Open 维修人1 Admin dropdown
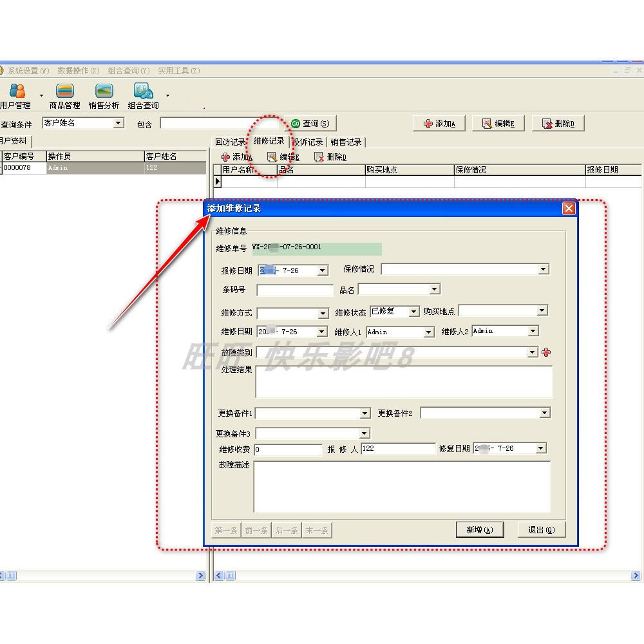The width and height of the screenshot is (644, 644). click(428, 332)
